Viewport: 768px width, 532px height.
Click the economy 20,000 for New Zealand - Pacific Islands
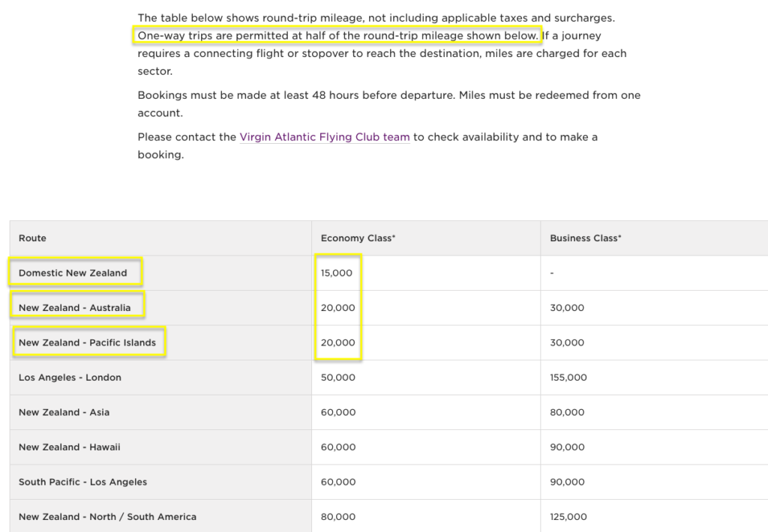(x=338, y=342)
